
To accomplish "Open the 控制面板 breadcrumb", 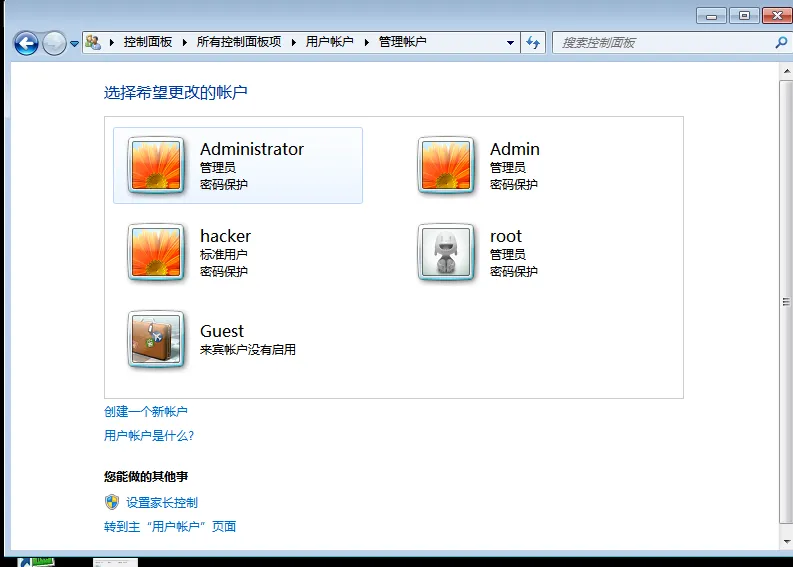I will [148, 42].
